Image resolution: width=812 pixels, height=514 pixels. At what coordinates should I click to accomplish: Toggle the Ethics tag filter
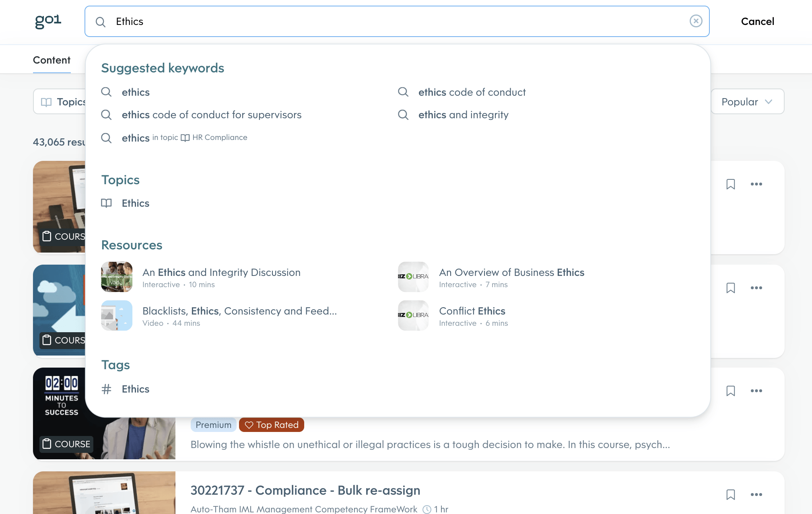pyautogui.click(x=135, y=389)
